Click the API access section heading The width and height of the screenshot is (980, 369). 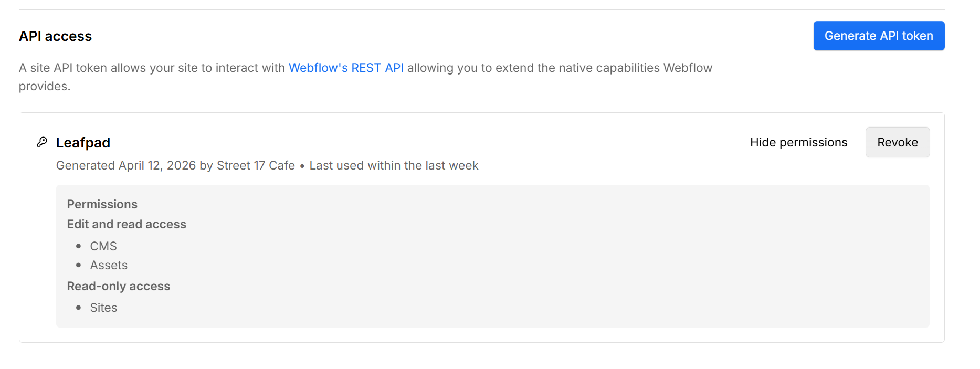click(55, 36)
